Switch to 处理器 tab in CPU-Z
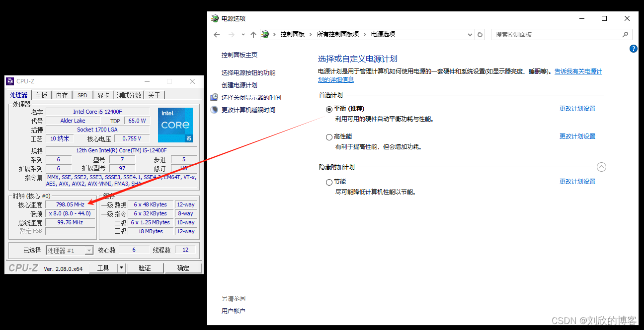 tap(19, 95)
